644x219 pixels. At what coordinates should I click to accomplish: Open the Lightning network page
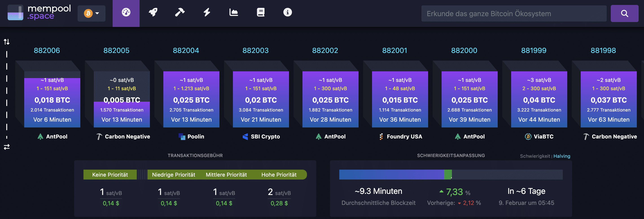207,13
